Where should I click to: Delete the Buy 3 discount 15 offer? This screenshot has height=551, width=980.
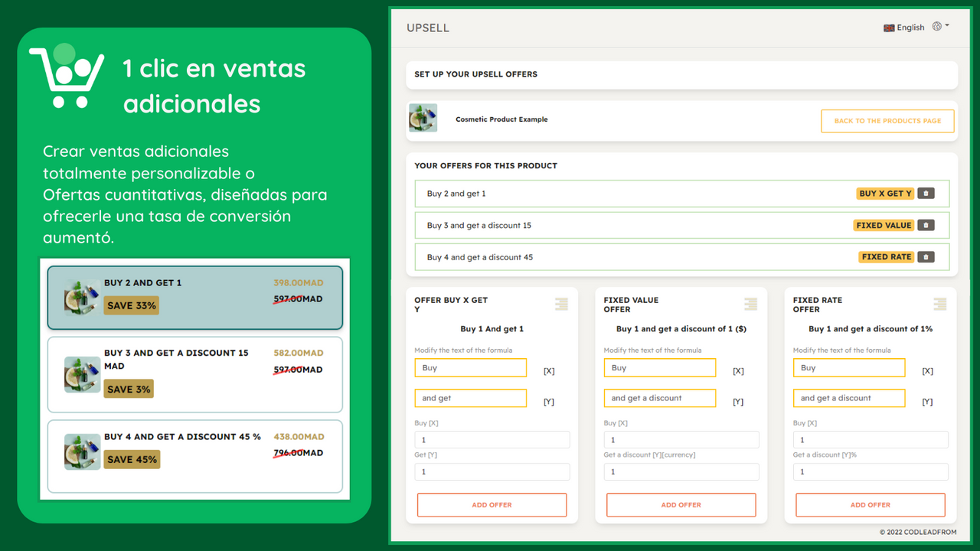926,225
